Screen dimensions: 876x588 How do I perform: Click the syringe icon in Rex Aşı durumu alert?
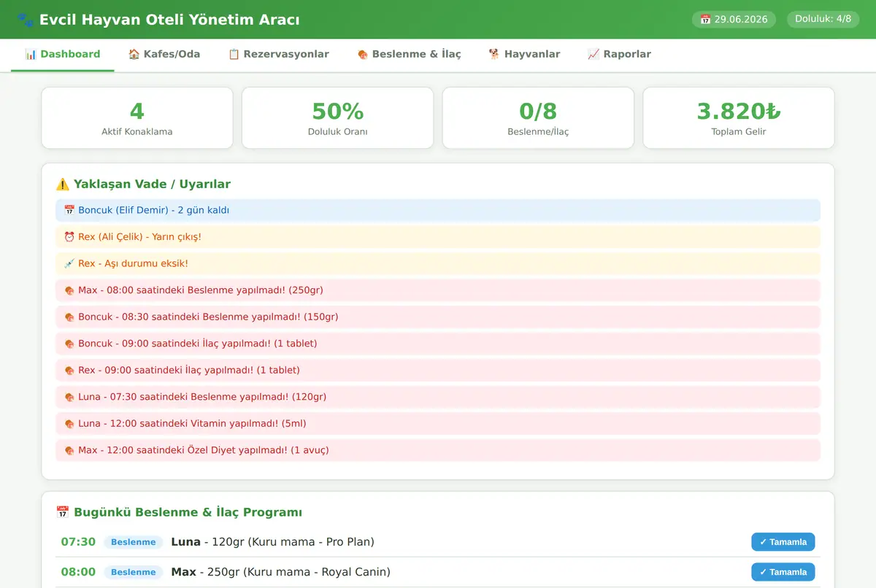(x=69, y=263)
